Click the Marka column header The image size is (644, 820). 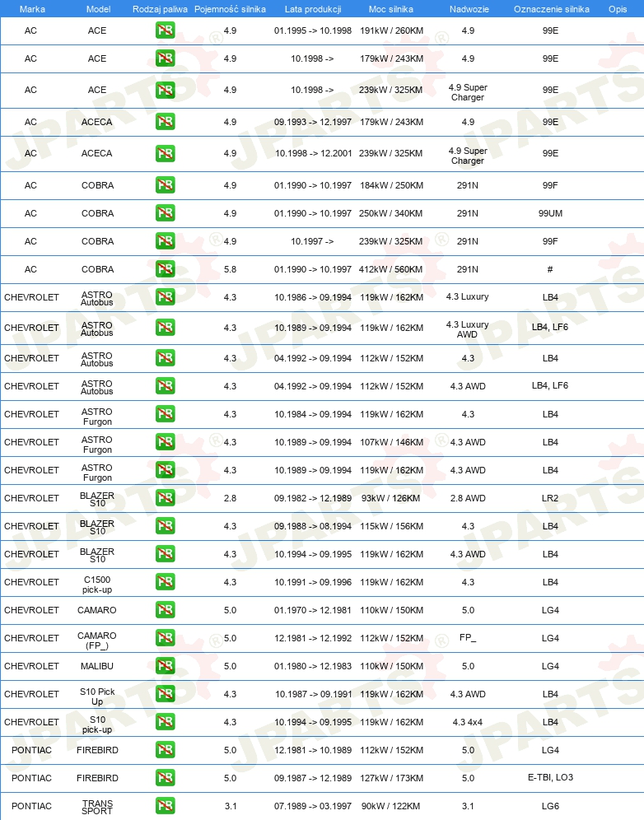[x=32, y=9]
